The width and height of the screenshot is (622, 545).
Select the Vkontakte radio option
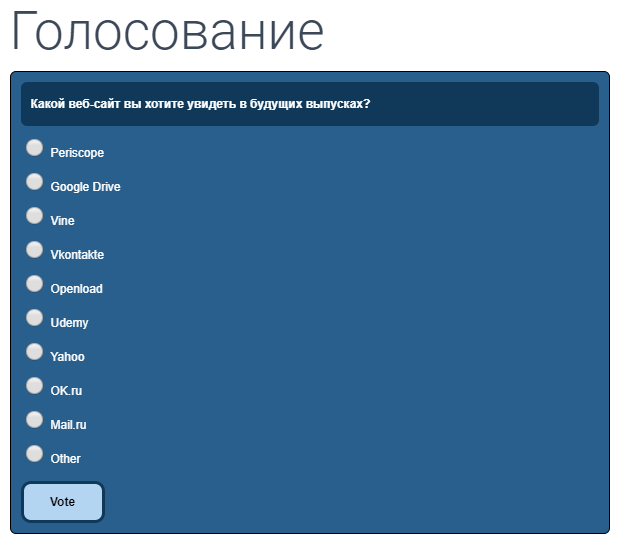pyautogui.click(x=35, y=250)
